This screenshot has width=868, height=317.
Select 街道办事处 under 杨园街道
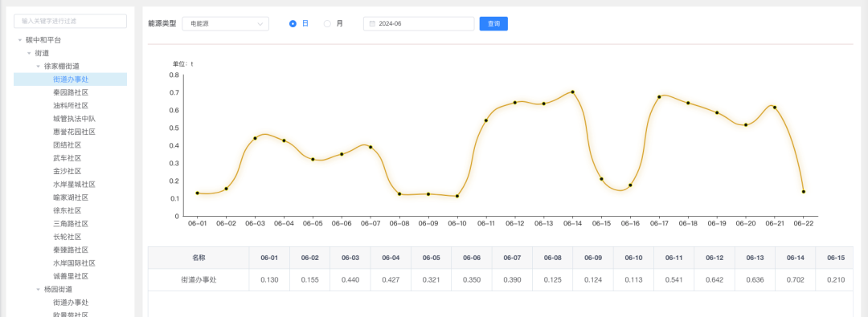tap(71, 303)
